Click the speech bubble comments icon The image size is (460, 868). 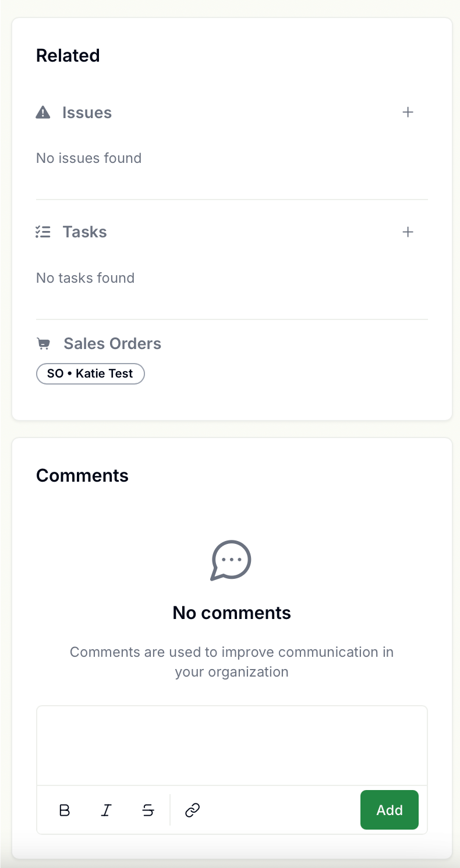[231, 560]
